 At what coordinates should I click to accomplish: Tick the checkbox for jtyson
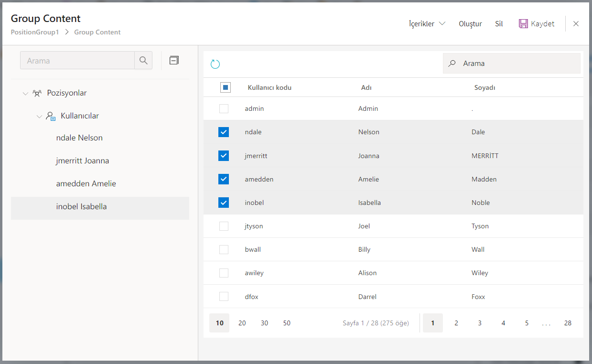tap(224, 226)
